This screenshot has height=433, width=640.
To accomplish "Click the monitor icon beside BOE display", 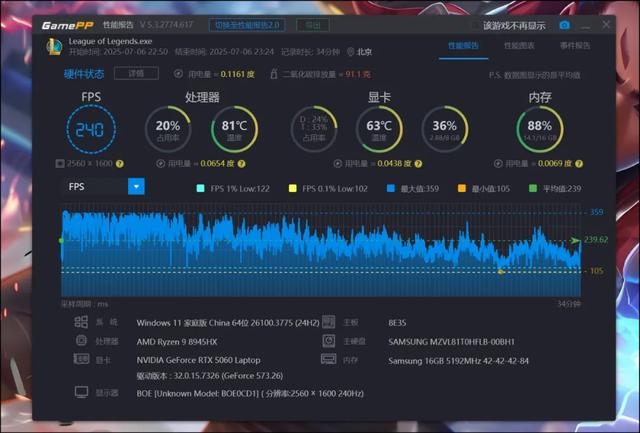I will point(81,393).
